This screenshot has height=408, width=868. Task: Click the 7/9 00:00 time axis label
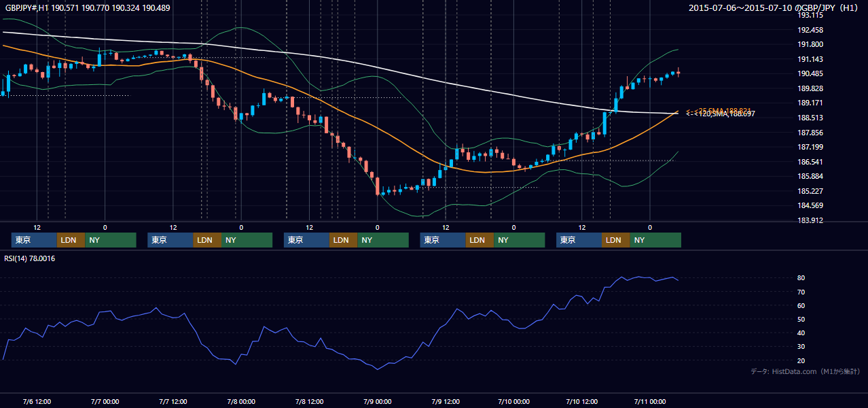coord(377,401)
